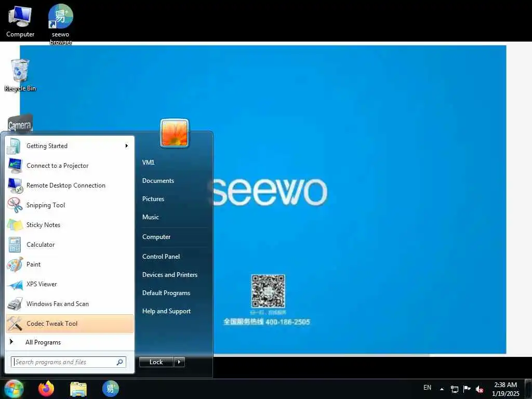Open Music from the Start menu
Image resolution: width=532 pixels, height=399 pixels.
coord(151,217)
